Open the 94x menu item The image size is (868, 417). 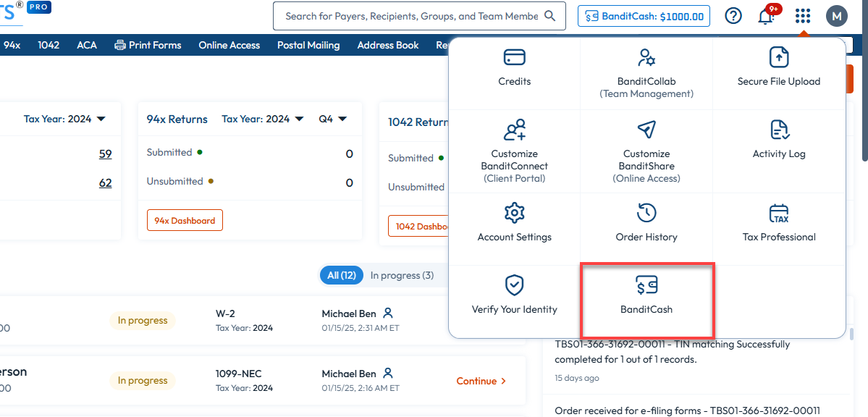[12, 46]
